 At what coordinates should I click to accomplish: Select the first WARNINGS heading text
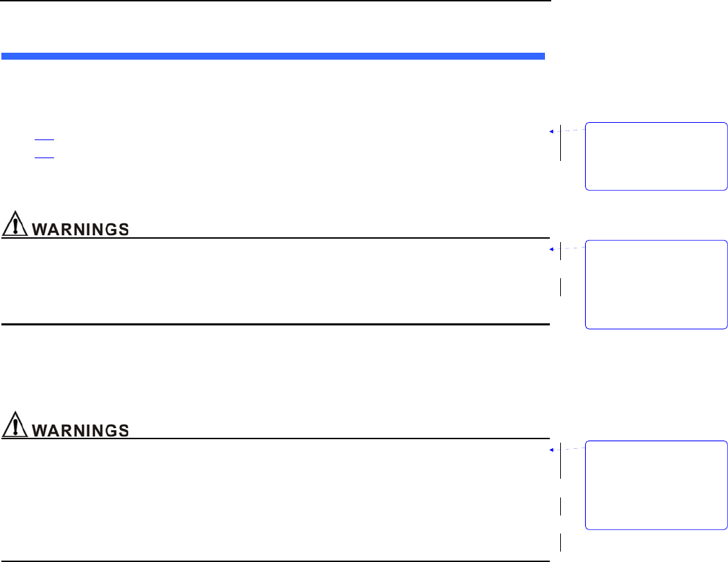tap(80, 229)
